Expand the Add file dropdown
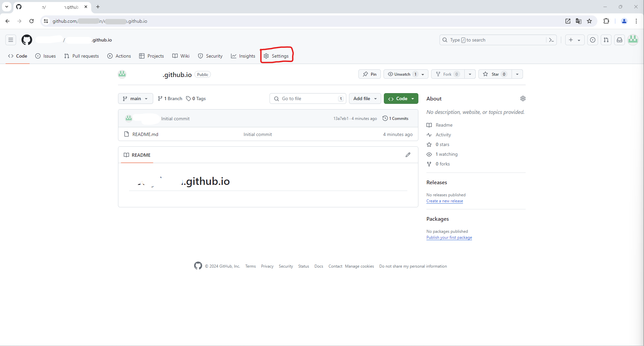 click(x=365, y=98)
